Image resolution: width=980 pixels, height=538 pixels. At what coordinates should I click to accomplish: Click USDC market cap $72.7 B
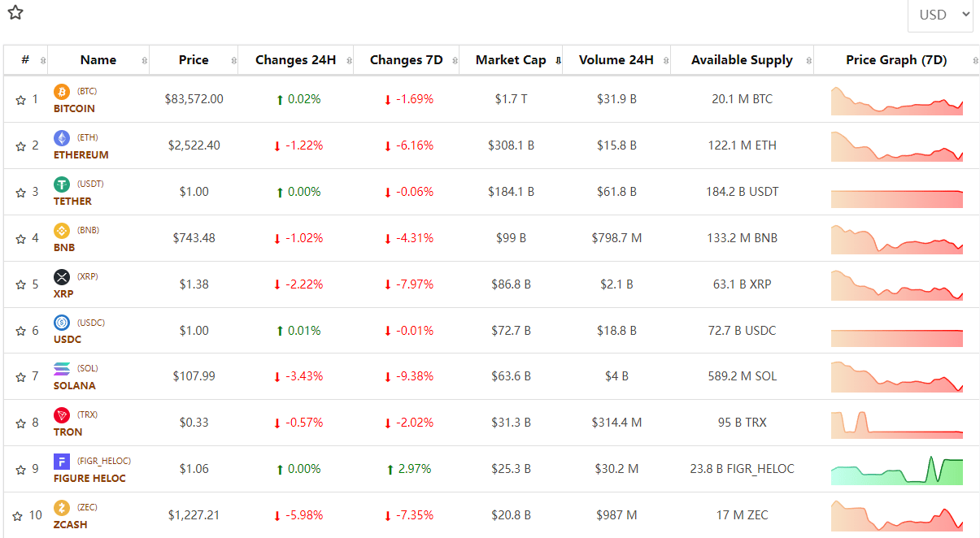tap(511, 331)
